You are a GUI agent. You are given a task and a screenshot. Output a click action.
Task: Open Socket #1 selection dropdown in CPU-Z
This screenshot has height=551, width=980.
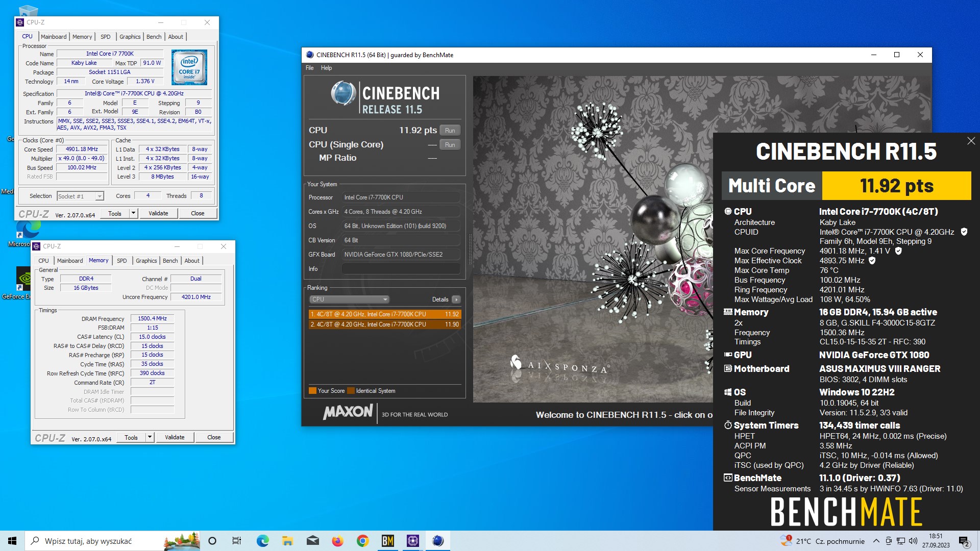point(80,196)
